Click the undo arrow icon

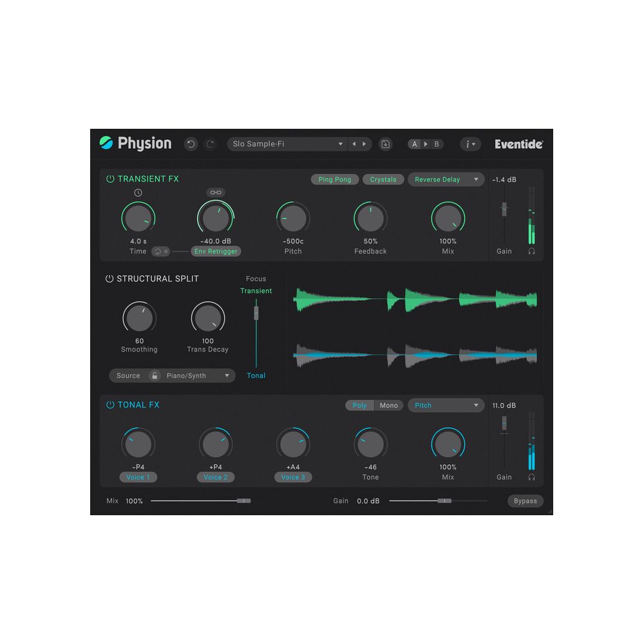click(x=191, y=144)
